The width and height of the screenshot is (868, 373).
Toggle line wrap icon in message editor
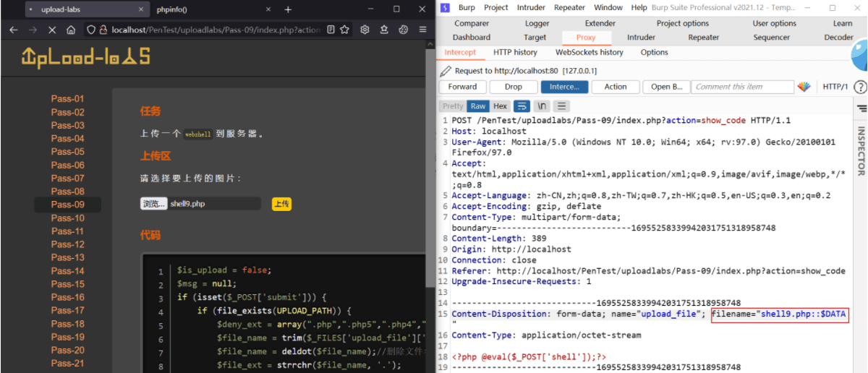click(522, 106)
